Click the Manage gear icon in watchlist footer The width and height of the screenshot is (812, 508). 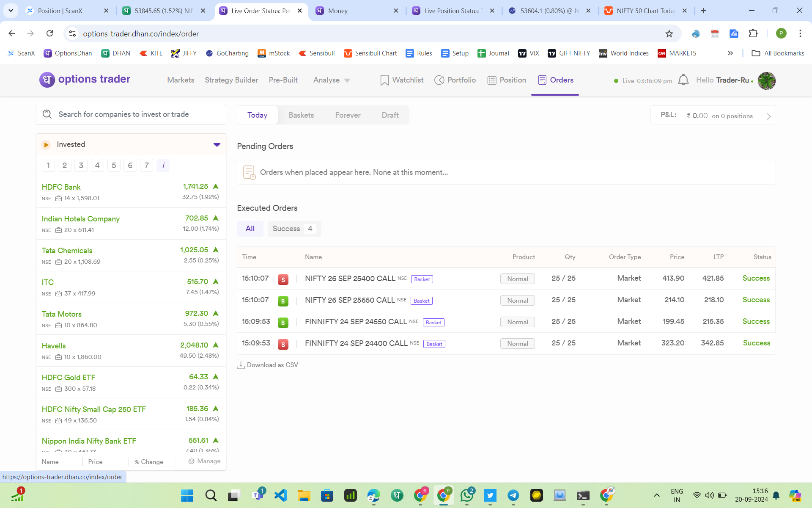(191, 461)
